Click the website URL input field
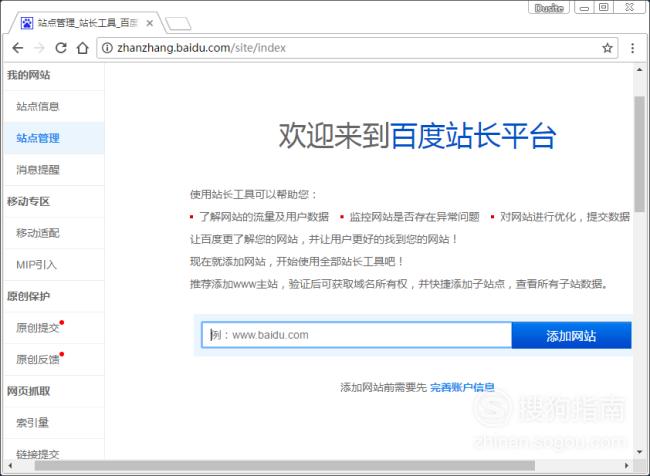This screenshot has width=650, height=476. [x=357, y=335]
